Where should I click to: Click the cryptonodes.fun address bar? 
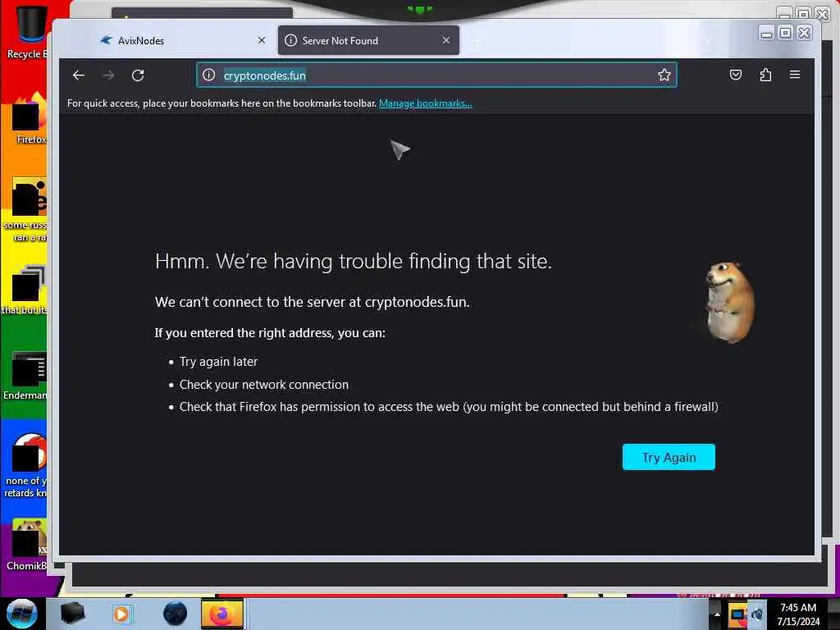[436, 75]
